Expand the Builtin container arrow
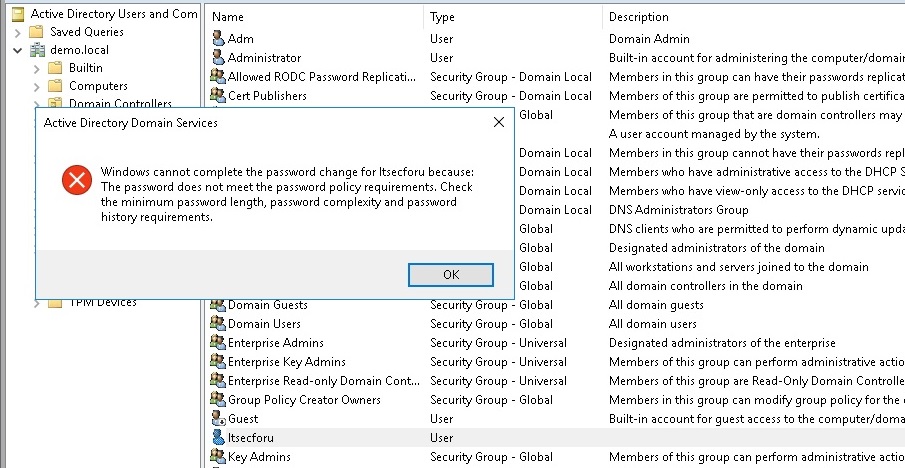The image size is (905, 468). tap(37, 68)
